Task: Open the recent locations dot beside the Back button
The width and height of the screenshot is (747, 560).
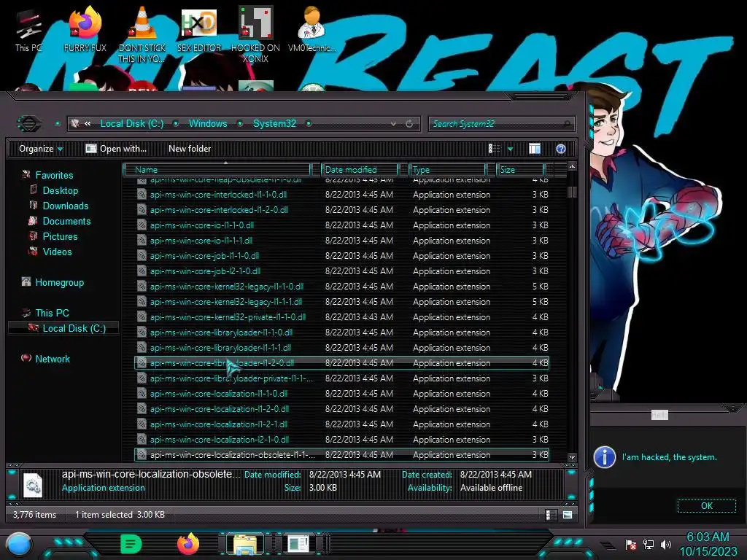Action: (58, 124)
